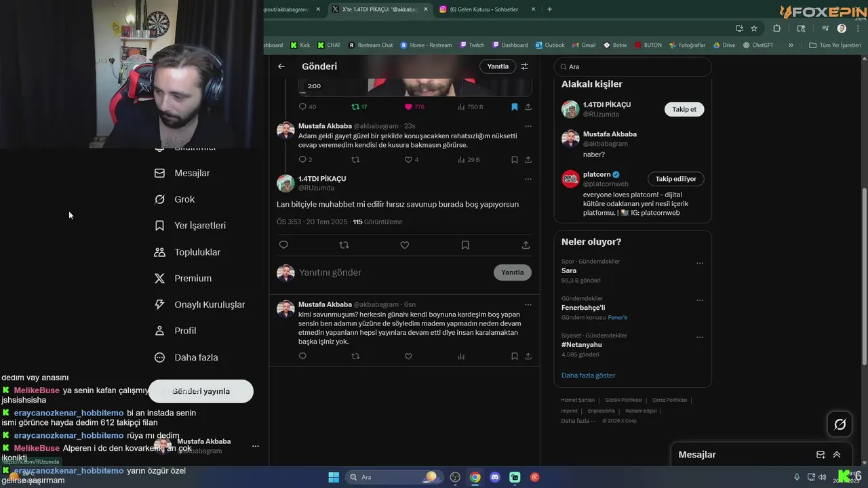868x488 pixels.
Task: Expand the Mesajlar drawer with double chevron
Action: [837, 455]
